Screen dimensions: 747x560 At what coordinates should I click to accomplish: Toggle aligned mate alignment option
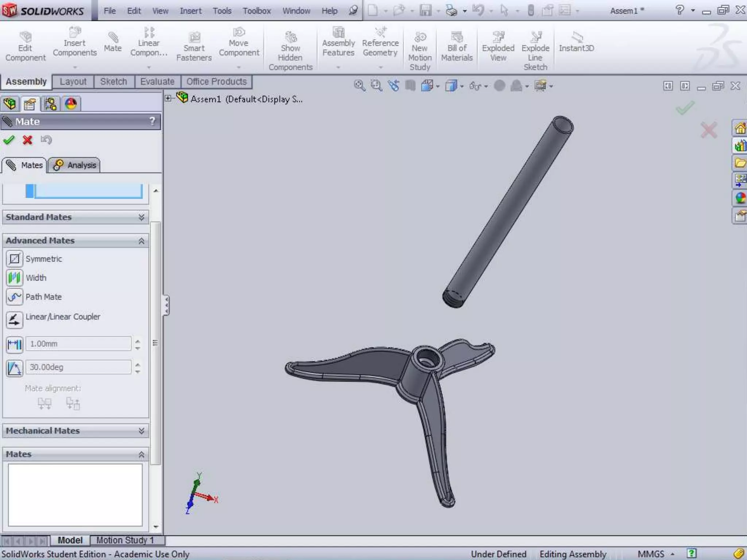[x=44, y=403]
